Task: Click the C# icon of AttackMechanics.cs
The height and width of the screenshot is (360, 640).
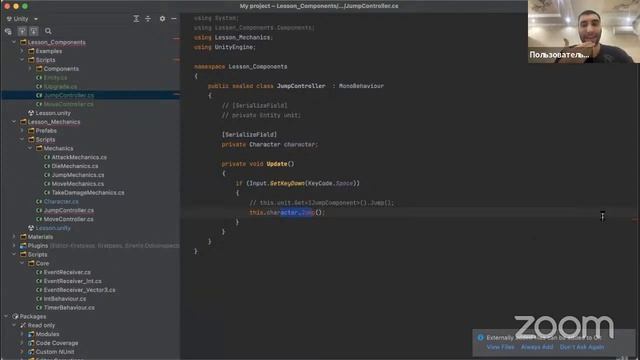Action: pos(47,157)
